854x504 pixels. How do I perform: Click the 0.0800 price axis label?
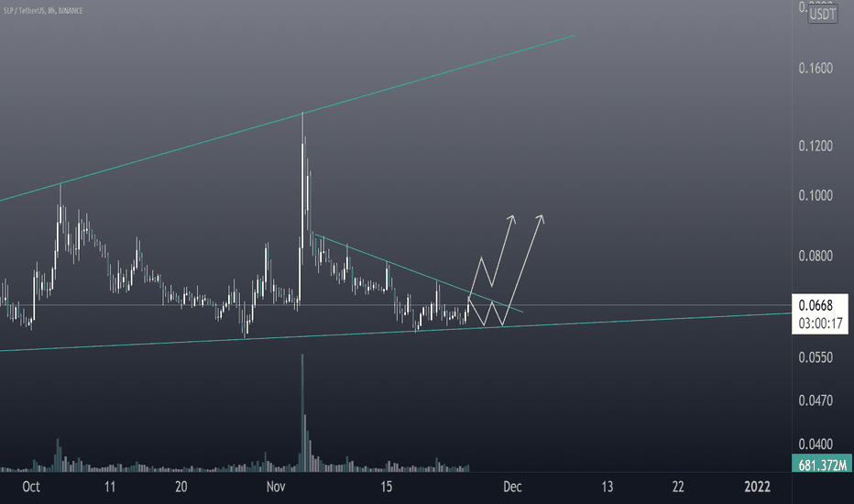pos(816,256)
